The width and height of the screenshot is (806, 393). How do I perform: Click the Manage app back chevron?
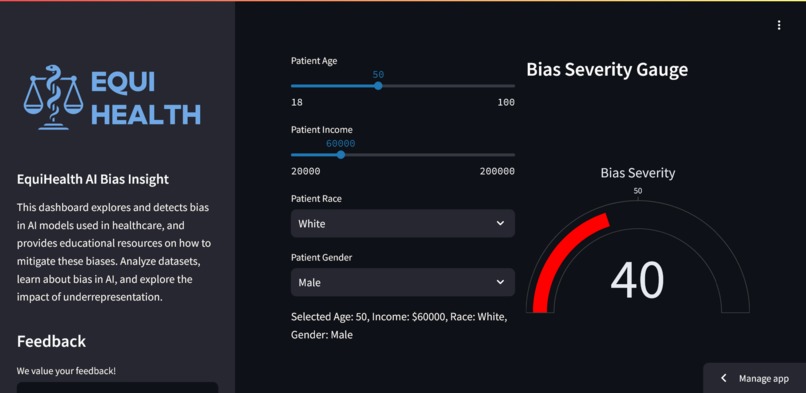tap(724, 378)
